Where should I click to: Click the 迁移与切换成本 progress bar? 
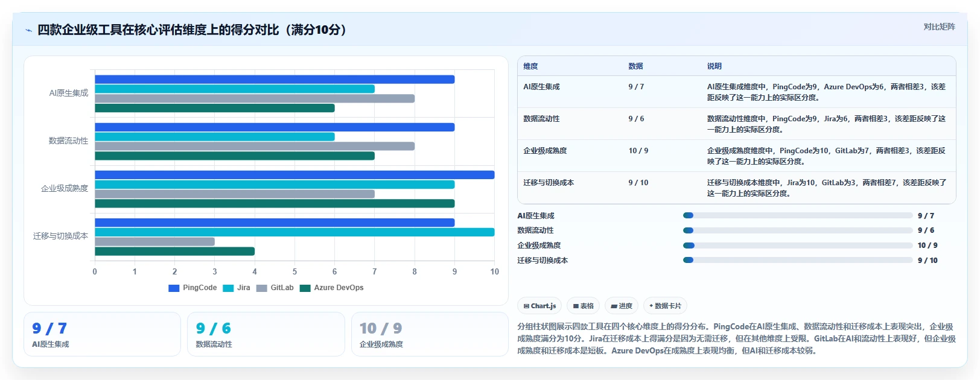pyautogui.click(x=798, y=261)
